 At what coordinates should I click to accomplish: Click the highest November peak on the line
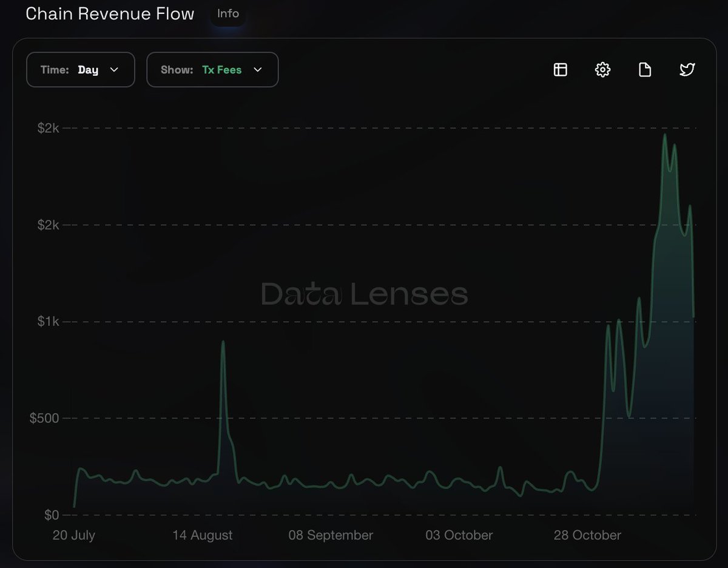pyautogui.click(x=665, y=135)
